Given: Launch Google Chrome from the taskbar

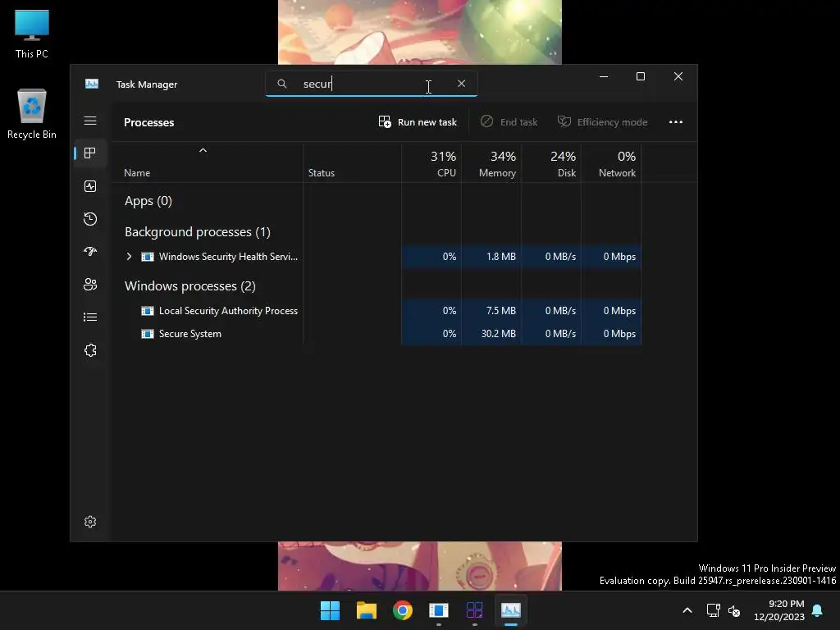Looking at the screenshot, I should click(x=402, y=610).
